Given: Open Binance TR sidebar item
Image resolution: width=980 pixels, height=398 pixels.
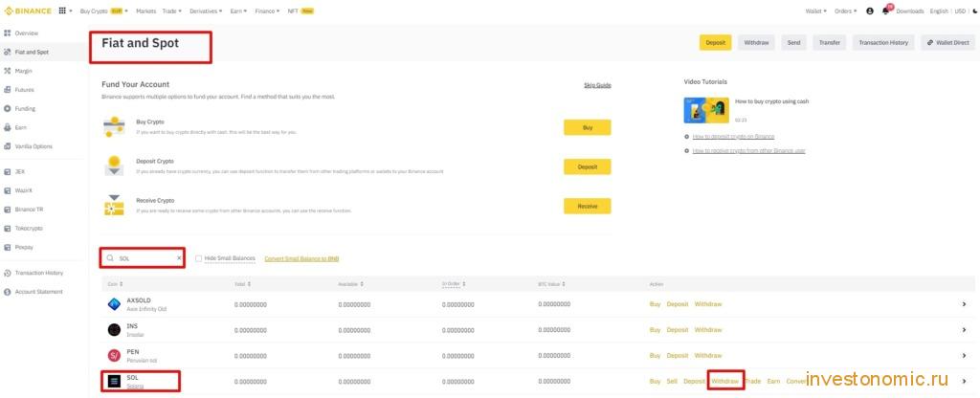Looking at the screenshot, I should pyautogui.click(x=30, y=210).
